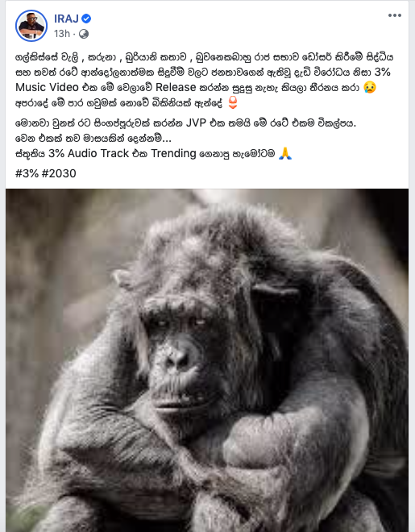Screen dimensions: 415x532
Task: Open the #3% hashtag
Action: pos(27,173)
